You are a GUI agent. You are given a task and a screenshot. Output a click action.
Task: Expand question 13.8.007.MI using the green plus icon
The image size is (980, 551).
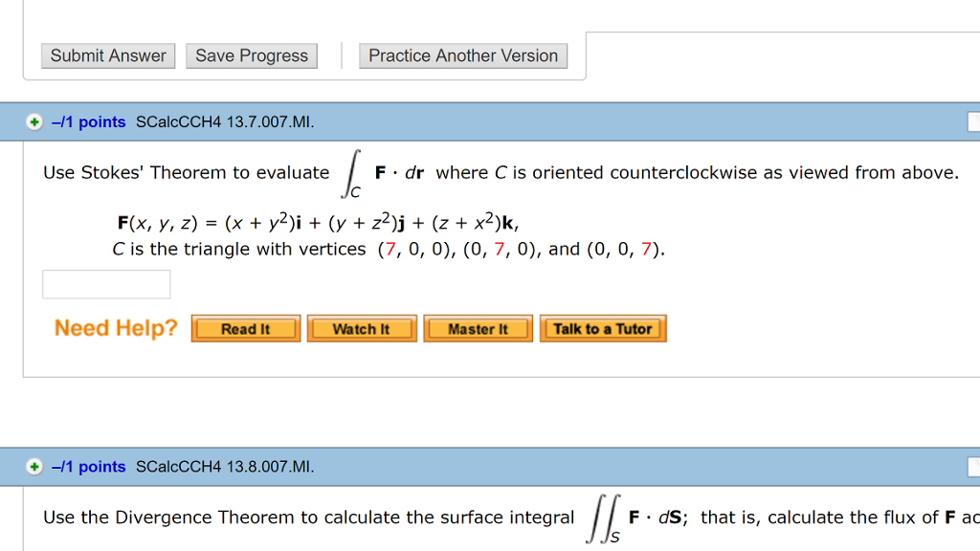click(34, 467)
